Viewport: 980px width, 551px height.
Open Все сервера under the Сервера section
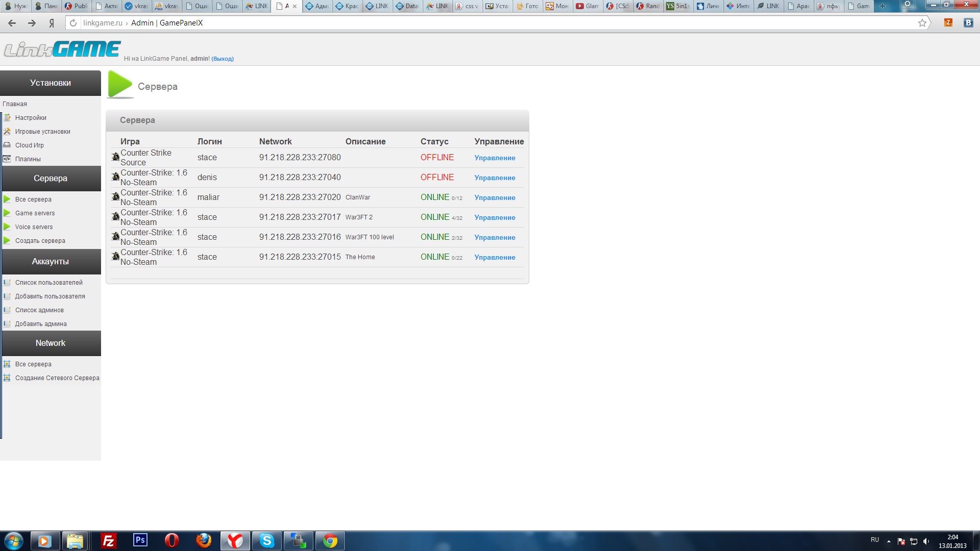(x=33, y=199)
